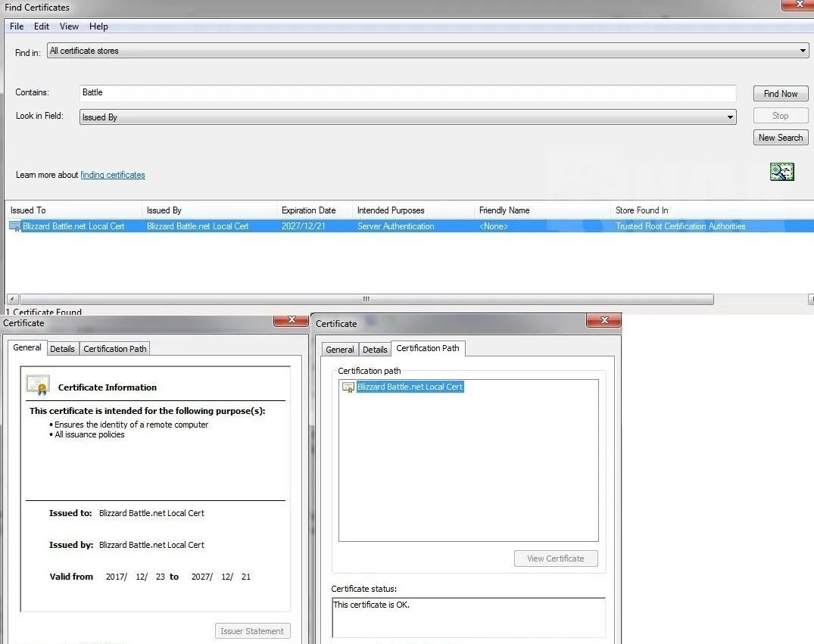Click the Blizzard Battle.net Local Cert Issued By cell

click(198, 226)
